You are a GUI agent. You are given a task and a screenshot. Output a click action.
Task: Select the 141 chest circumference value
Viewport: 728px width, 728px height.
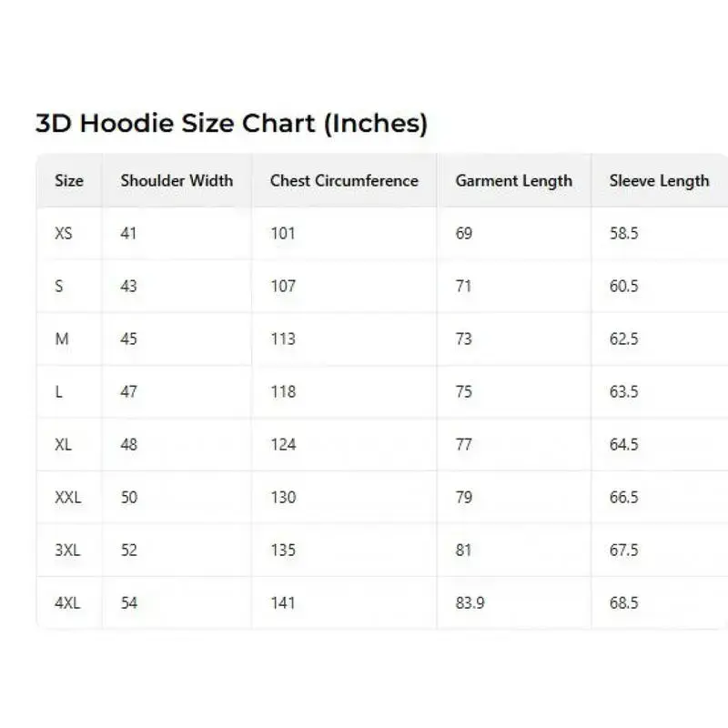click(x=283, y=602)
